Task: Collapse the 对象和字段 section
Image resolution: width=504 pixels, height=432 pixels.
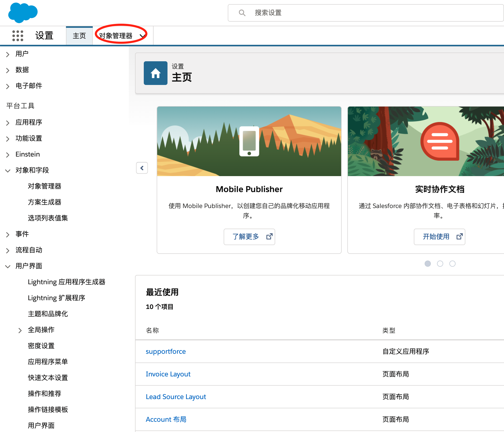Action: (8, 170)
